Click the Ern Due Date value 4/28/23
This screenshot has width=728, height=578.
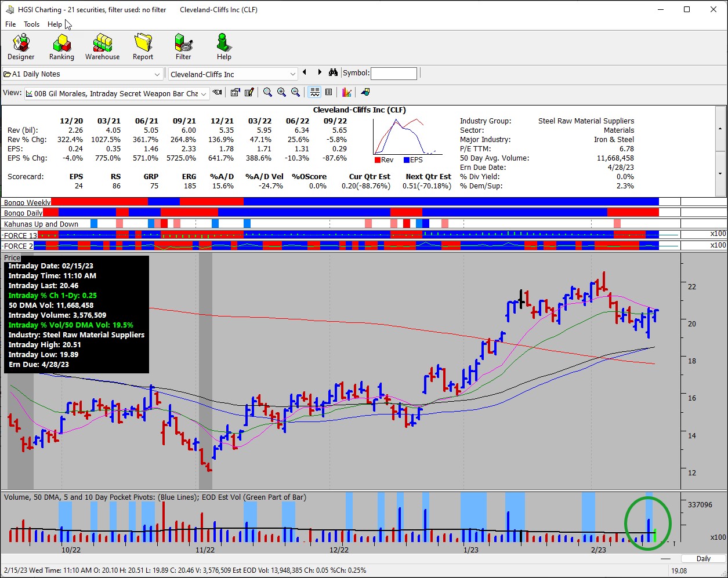coord(620,168)
